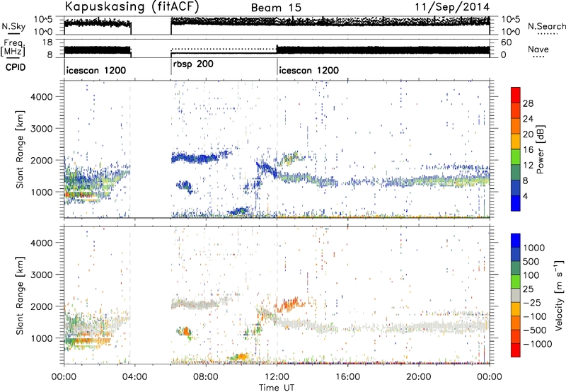Click the -1000 velocity colorbar label
Image resolution: width=566 pixels, height=392 pixels.
tap(537, 344)
